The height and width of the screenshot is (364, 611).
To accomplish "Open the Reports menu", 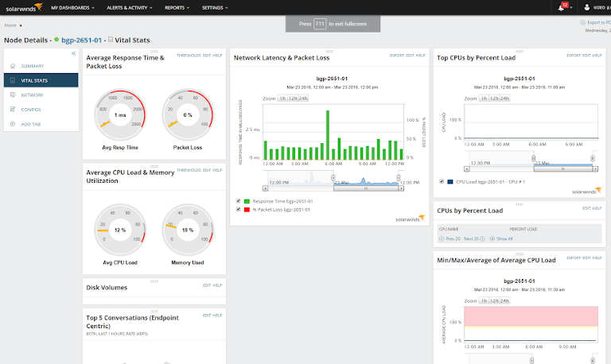I will pos(177,7).
